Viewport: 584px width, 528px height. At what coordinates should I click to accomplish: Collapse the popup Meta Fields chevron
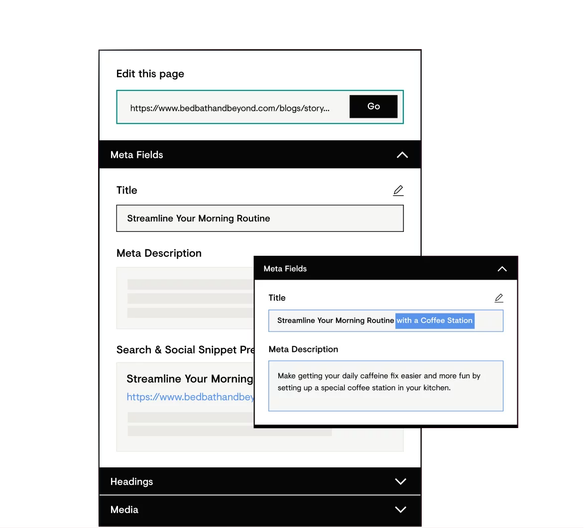click(x=502, y=269)
